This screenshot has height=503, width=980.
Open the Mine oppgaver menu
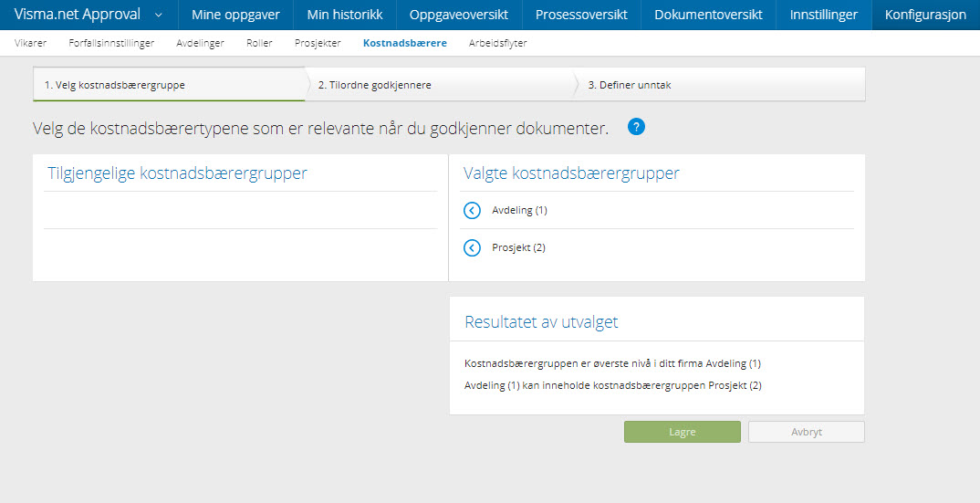(x=235, y=15)
